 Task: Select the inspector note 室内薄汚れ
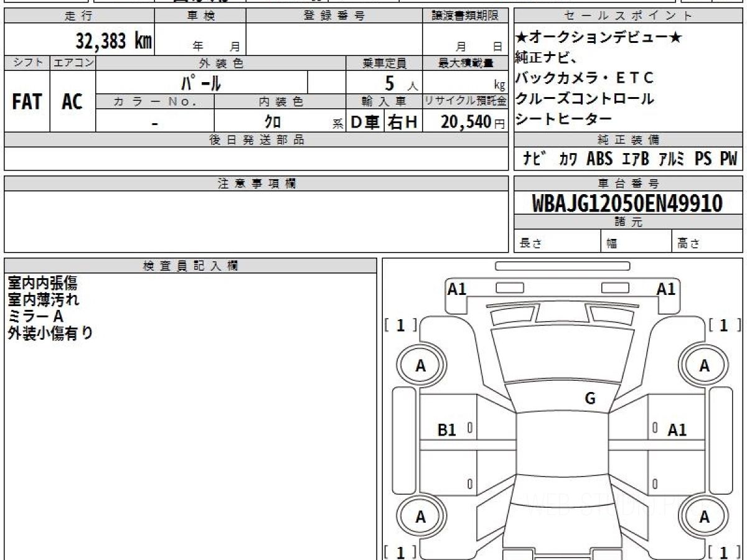pos(44,300)
